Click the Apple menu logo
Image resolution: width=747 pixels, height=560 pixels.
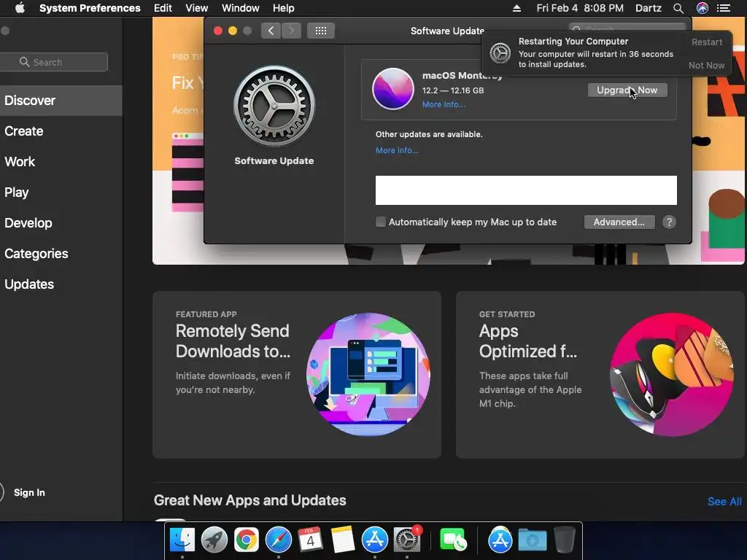tap(20, 8)
